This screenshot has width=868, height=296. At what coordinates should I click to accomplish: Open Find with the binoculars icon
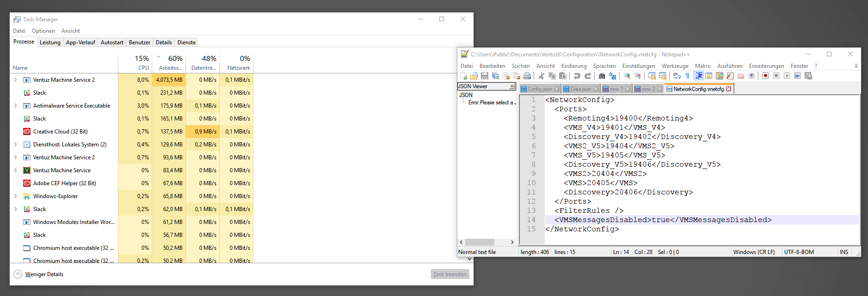[602, 76]
